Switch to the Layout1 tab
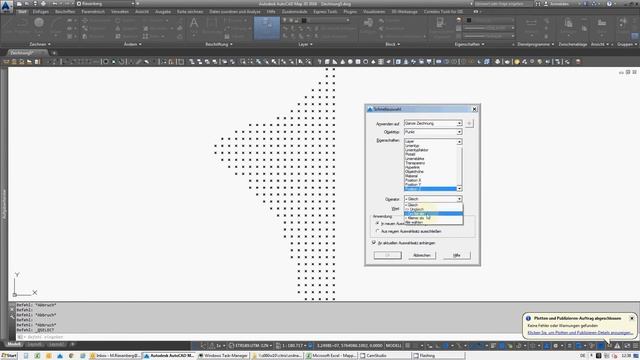640x360 pixels. click(35, 345)
